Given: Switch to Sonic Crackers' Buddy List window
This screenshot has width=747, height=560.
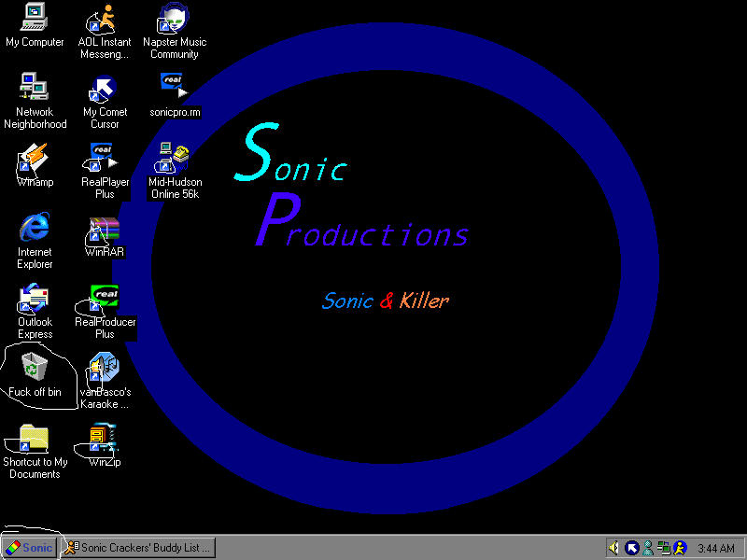Looking at the screenshot, I should tap(138, 548).
